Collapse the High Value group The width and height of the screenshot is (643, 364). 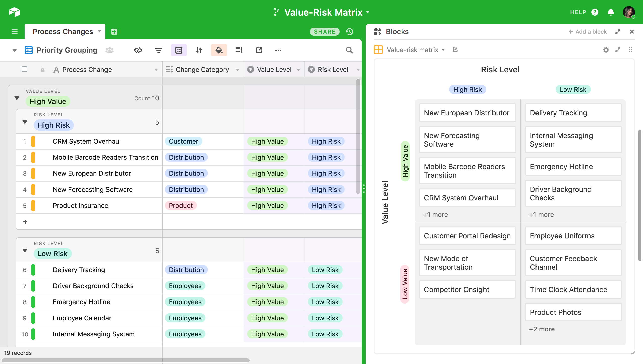pyautogui.click(x=17, y=98)
